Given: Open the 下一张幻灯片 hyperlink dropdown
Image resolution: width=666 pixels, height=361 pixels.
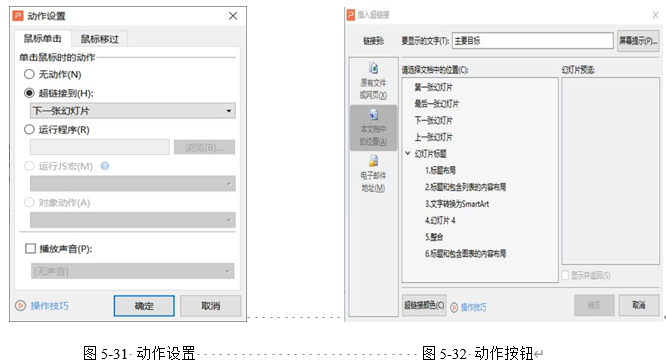Looking at the screenshot, I should [133, 111].
